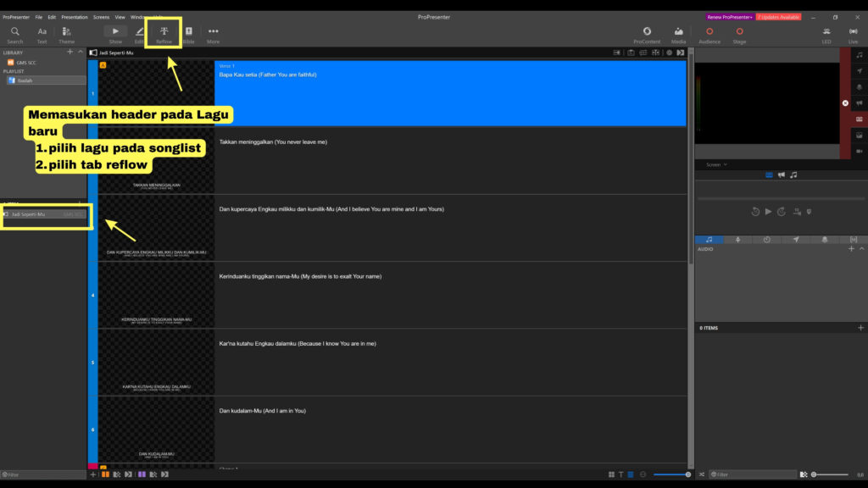Toggle the Audience screen output
Screen dimensions: 868x488
click(709, 35)
